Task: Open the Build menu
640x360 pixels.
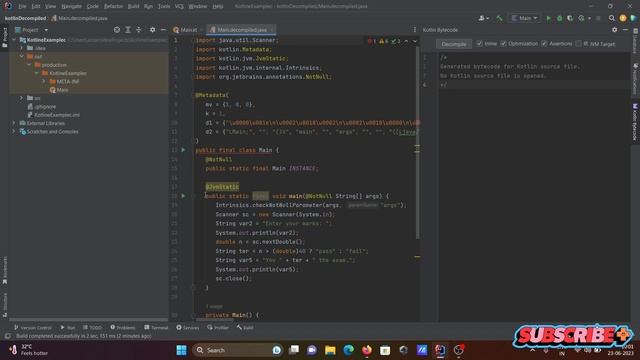Action: 133,7
